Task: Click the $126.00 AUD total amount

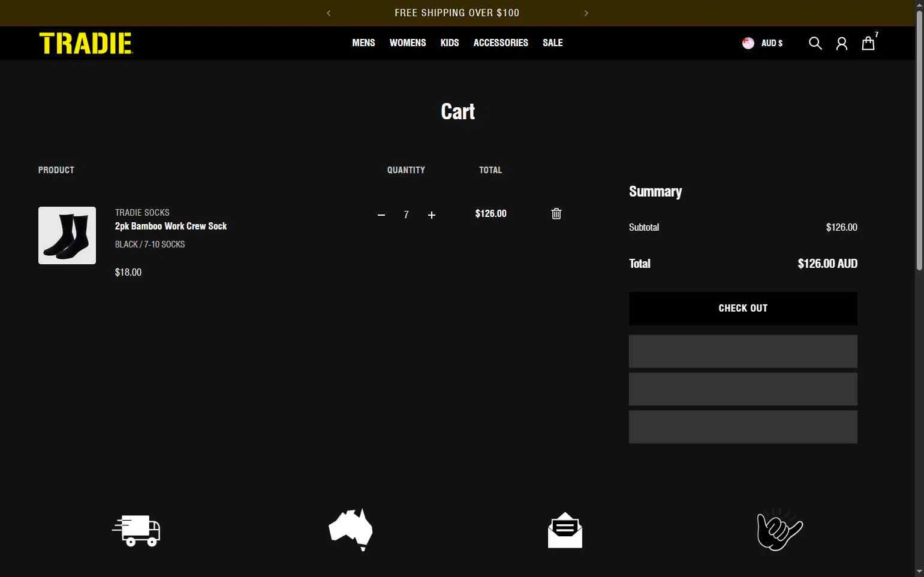Action: point(827,264)
